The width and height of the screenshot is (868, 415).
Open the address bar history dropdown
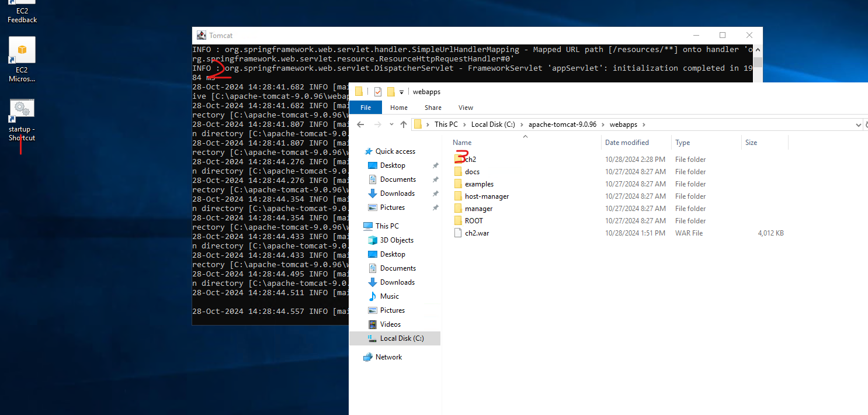[857, 124]
